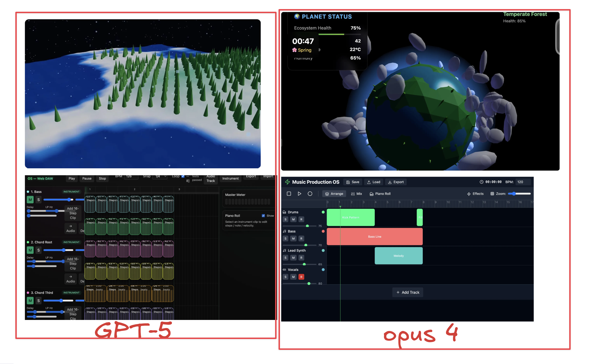
Task: Click the Vocals volume slider showing 80
Action: 299,284
